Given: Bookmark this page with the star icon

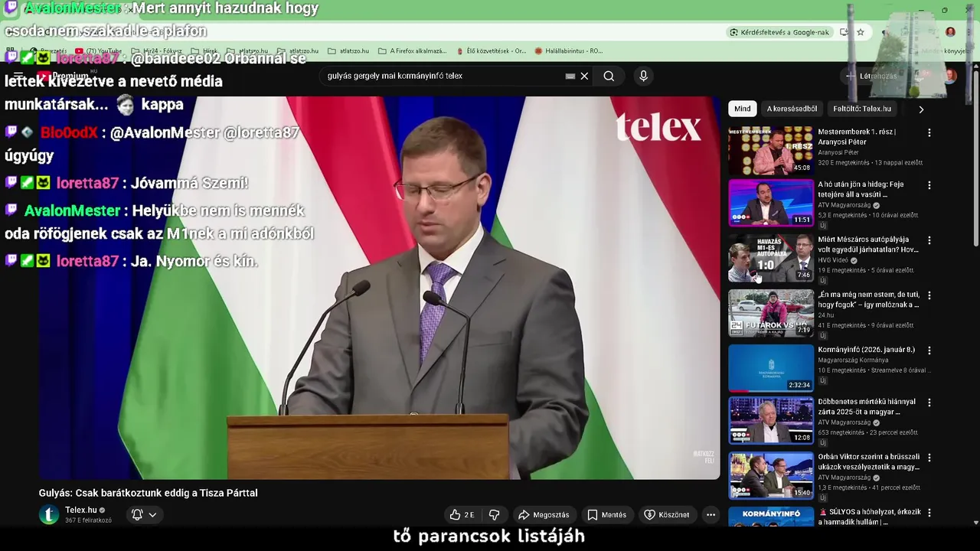Looking at the screenshot, I should [861, 32].
